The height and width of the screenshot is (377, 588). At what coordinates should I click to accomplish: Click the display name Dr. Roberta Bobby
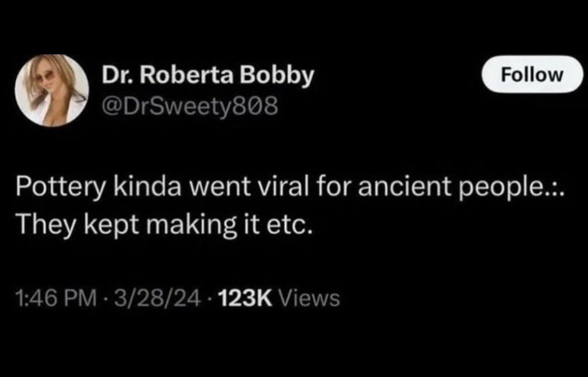tap(208, 76)
